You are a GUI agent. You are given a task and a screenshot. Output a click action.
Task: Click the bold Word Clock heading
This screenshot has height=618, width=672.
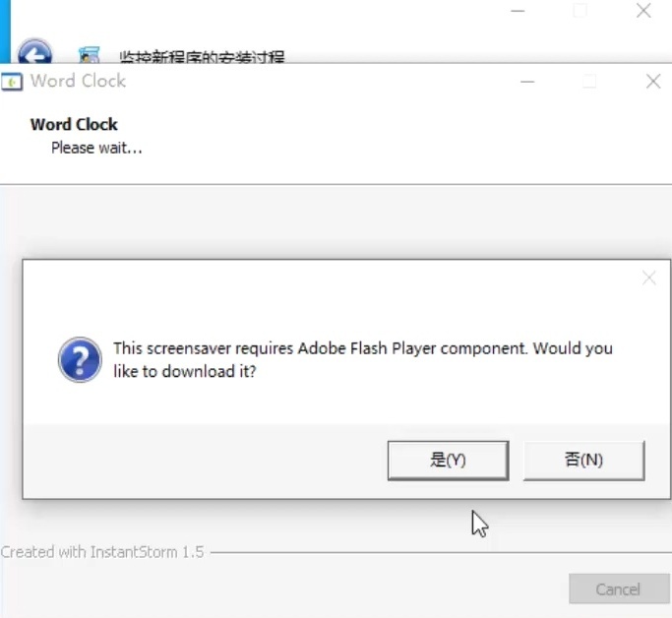pyautogui.click(x=74, y=124)
